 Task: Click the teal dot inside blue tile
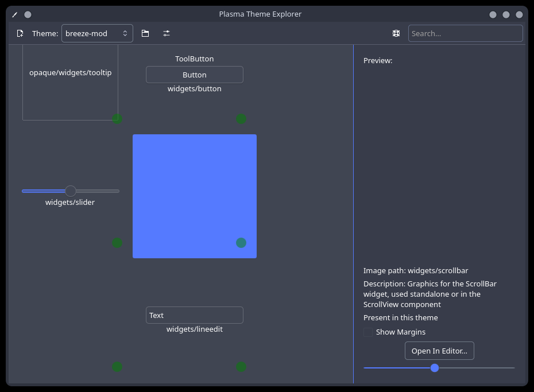[241, 243]
